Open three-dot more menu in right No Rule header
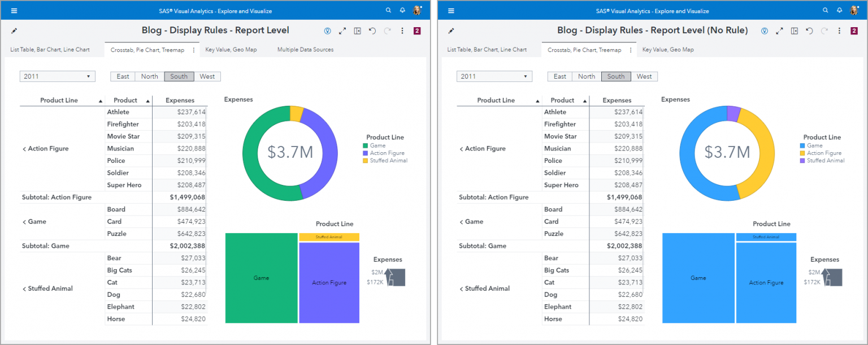This screenshot has width=868, height=345. (x=839, y=31)
